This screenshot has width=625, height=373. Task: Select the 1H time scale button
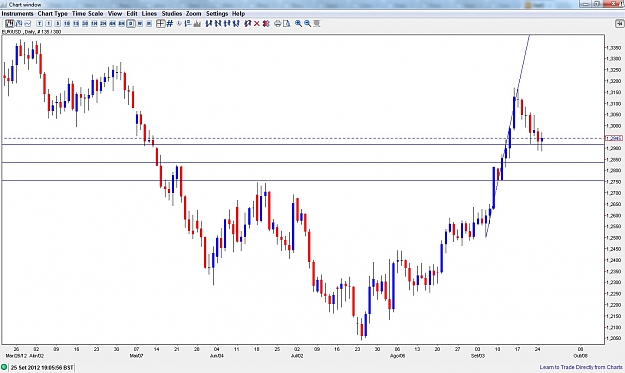(94, 24)
